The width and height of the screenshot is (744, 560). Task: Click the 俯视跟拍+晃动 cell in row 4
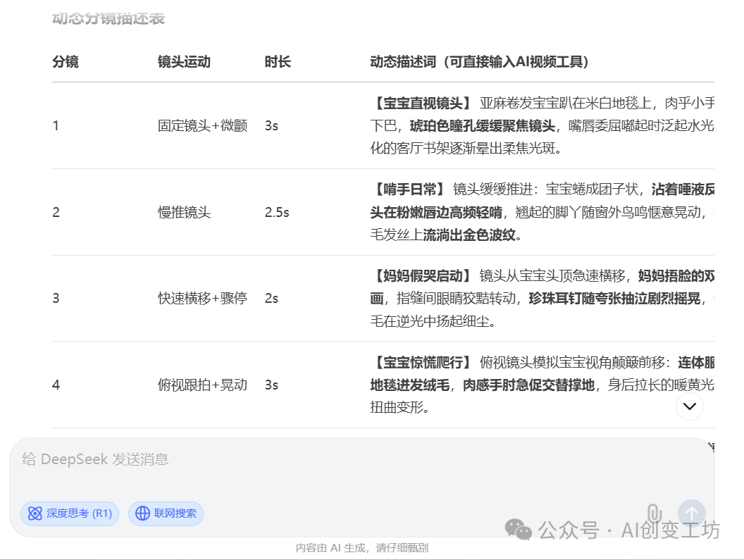pyautogui.click(x=203, y=385)
